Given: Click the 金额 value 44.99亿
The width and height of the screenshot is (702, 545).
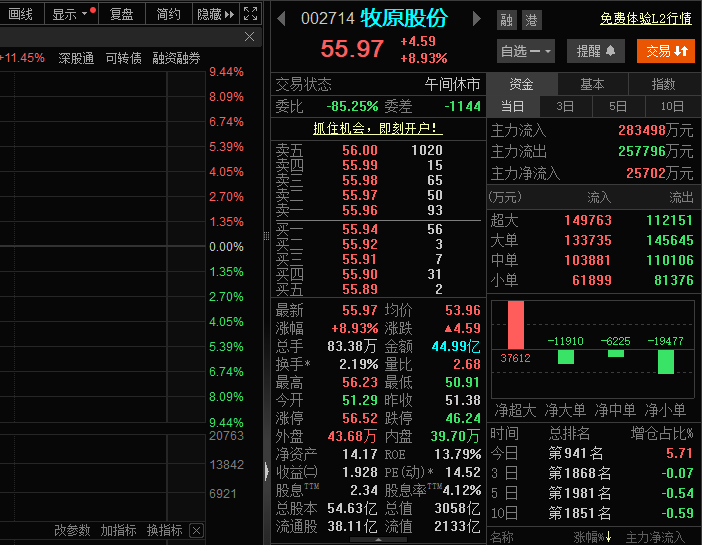Looking at the screenshot, I should point(456,347).
